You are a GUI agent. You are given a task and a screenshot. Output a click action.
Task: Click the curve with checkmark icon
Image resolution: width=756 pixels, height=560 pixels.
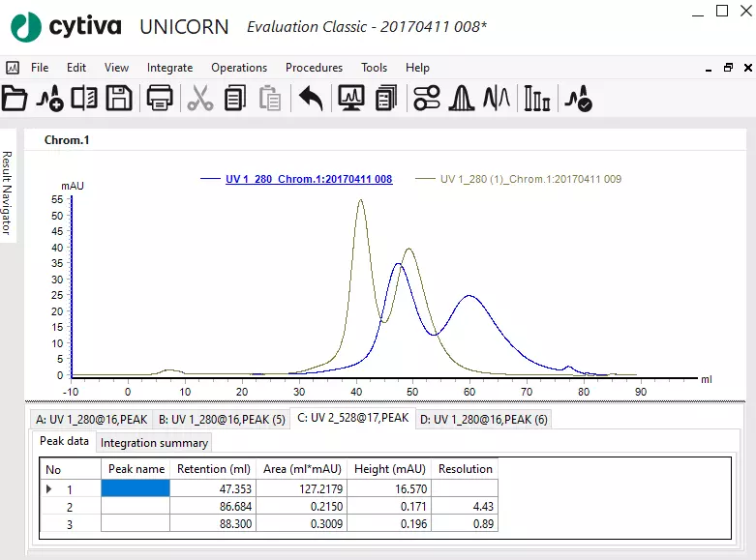pos(578,98)
